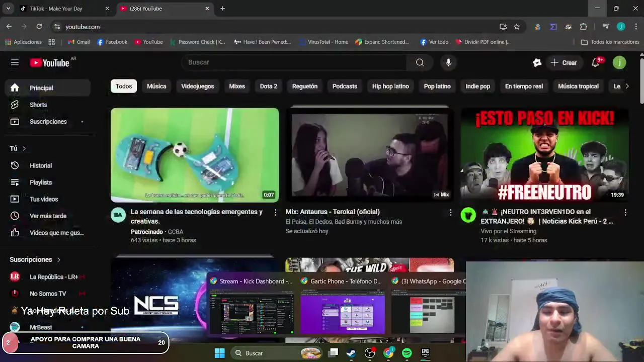This screenshot has height=362, width=644.
Task: Open the La República - LR+ channel
Action: coord(48,277)
